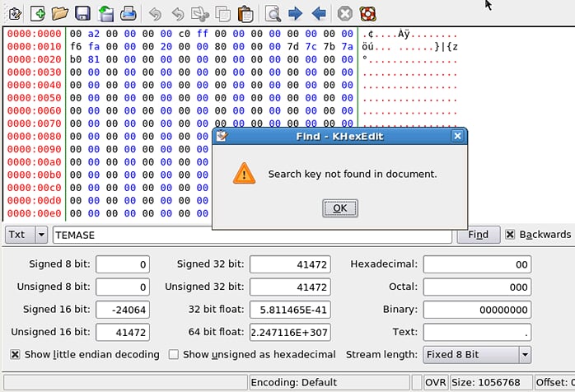575x392 pixels.
Task: Click the Octal value field
Action: pos(477,287)
